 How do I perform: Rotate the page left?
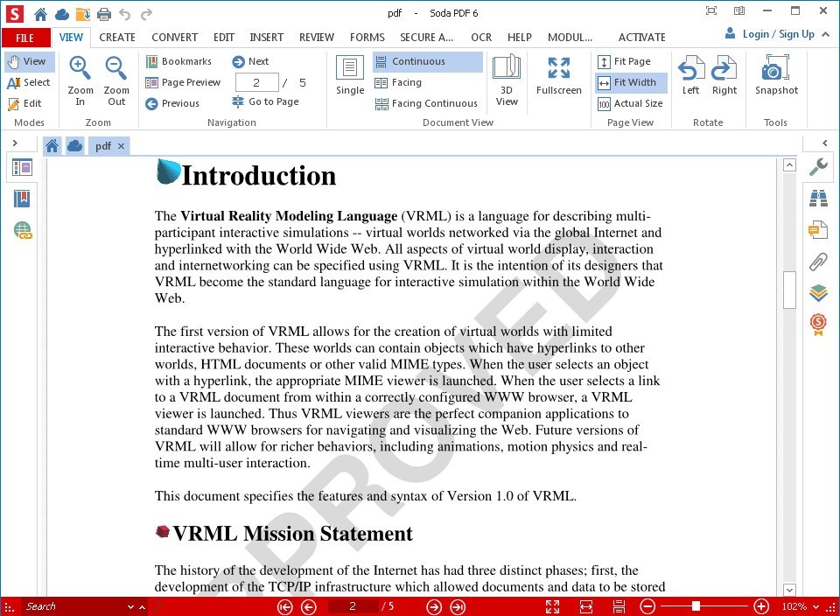pos(690,79)
